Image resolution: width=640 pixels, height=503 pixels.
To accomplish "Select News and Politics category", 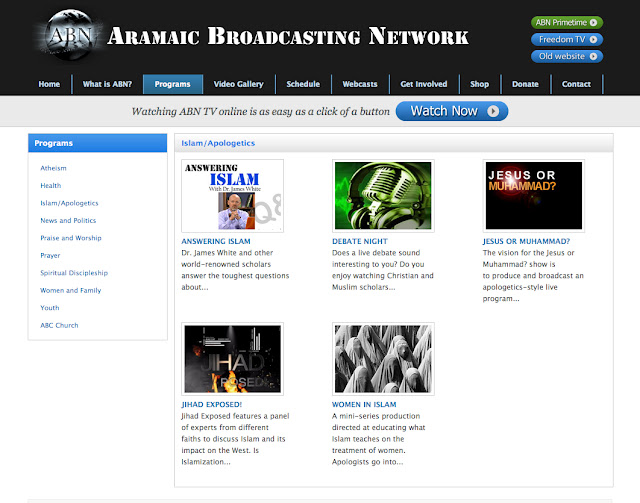I will [x=68, y=220].
